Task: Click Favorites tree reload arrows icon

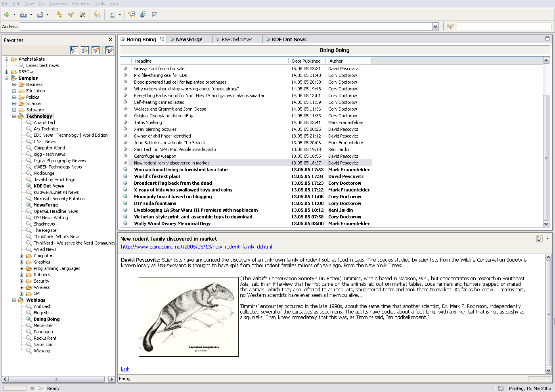Action: 85,50
